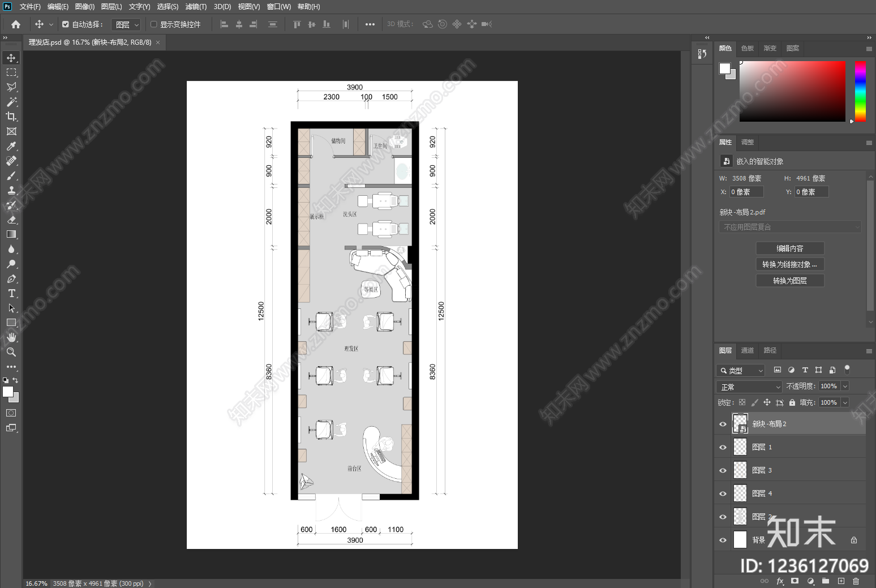Image resolution: width=876 pixels, height=588 pixels.
Task: Toggle the Auto-Select checkbox
Action: point(66,24)
